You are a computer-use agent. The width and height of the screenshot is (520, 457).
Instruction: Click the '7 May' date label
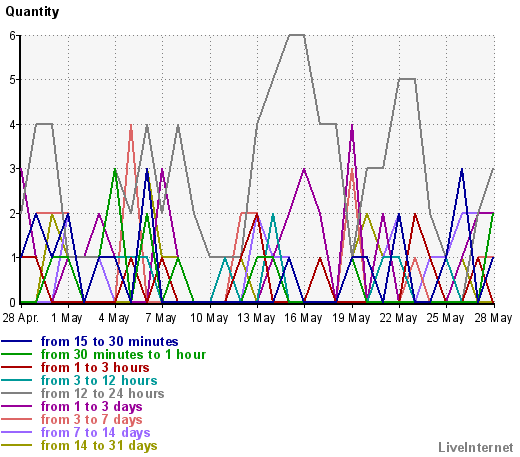tap(161, 318)
